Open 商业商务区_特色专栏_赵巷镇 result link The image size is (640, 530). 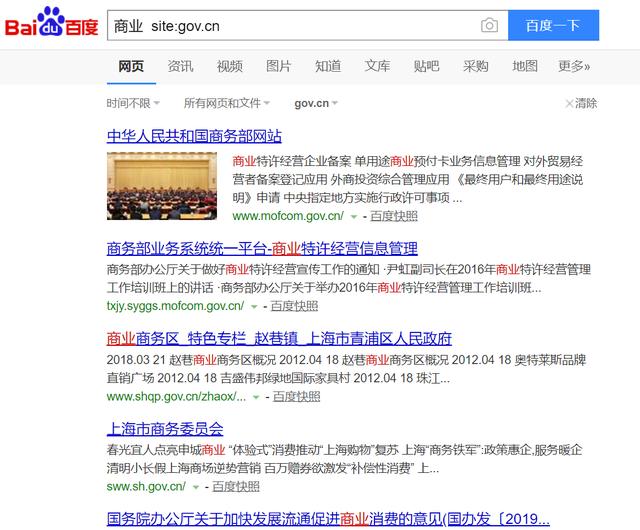[x=279, y=338]
